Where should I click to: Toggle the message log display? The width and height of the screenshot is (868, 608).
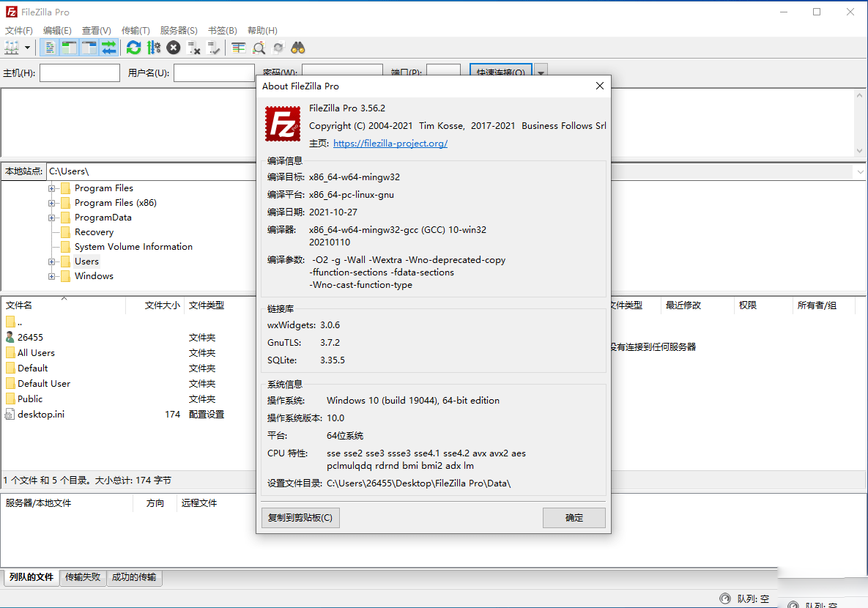tap(50, 48)
